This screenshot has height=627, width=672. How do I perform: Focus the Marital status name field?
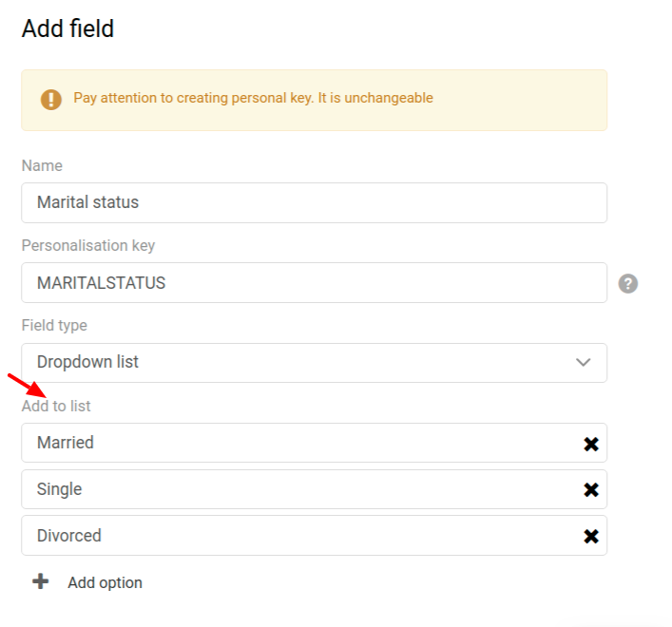315,202
